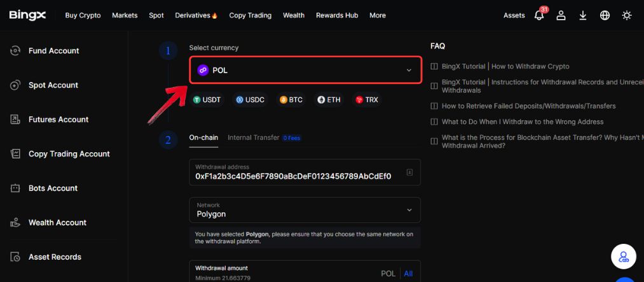This screenshot has height=282, width=644.
Task: Select the ETH quick currency chip
Action: [328, 100]
